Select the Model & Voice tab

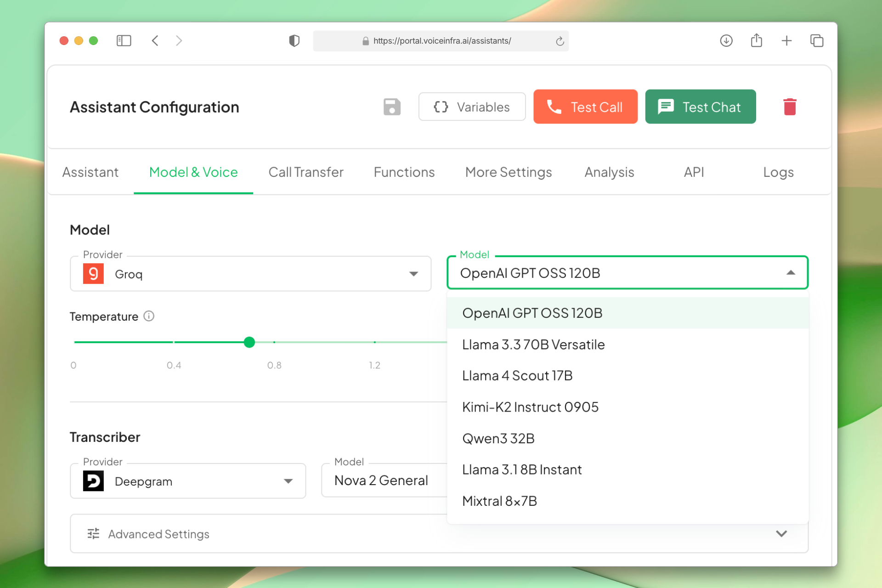(193, 172)
